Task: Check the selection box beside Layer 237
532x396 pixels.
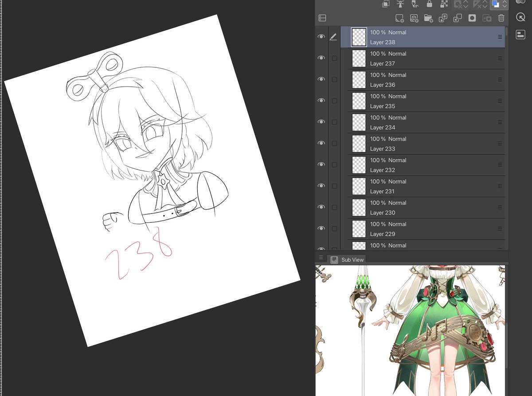Action: [x=334, y=58]
